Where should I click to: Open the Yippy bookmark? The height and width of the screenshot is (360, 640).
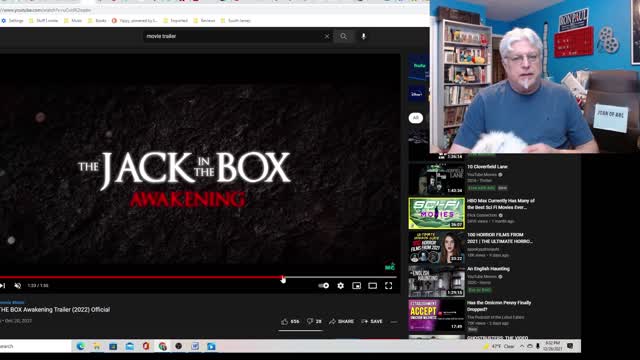tap(135, 20)
